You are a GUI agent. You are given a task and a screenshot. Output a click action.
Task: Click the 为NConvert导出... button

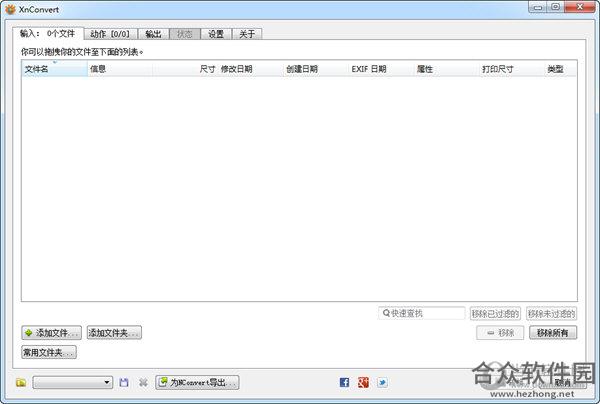pyautogui.click(x=197, y=382)
